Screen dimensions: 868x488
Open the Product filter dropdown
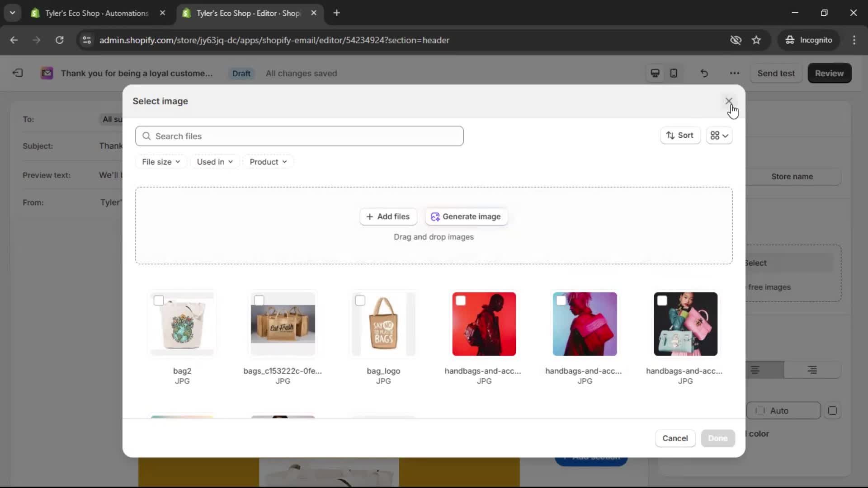coord(268,161)
